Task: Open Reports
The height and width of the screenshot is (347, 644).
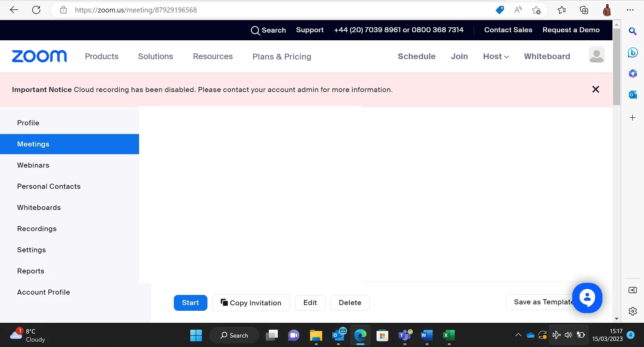Action: [69, 271]
